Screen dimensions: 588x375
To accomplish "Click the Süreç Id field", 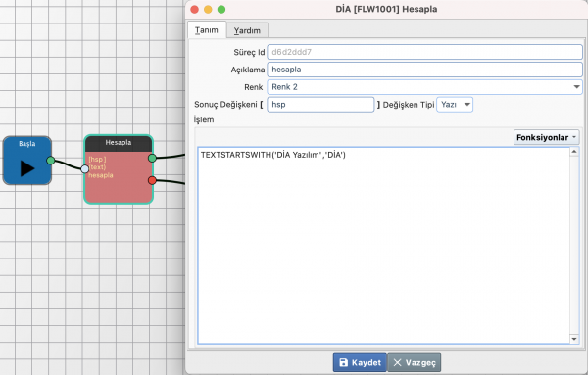I will [x=424, y=52].
